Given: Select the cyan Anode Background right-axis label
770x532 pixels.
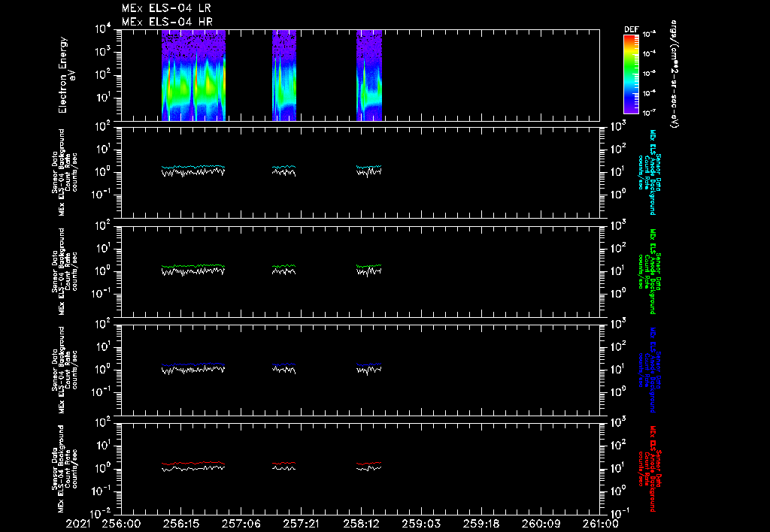Looking at the screenshot, I should pos(649,172).
